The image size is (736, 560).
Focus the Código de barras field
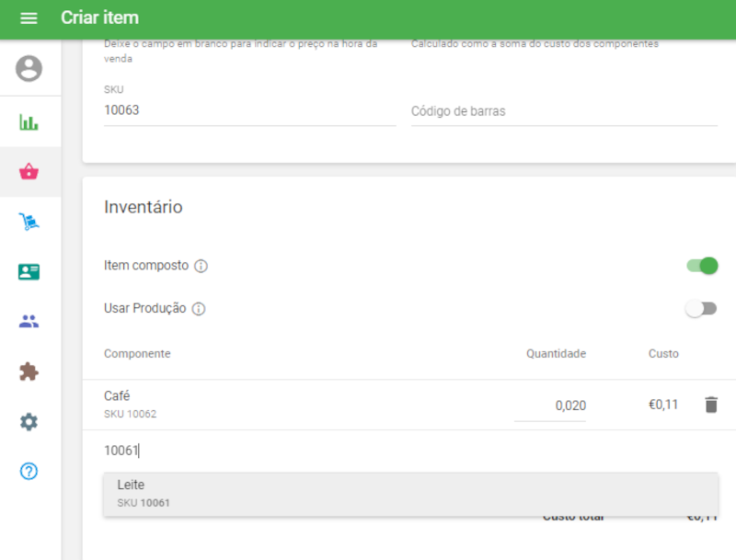click(x=563, y=111)
